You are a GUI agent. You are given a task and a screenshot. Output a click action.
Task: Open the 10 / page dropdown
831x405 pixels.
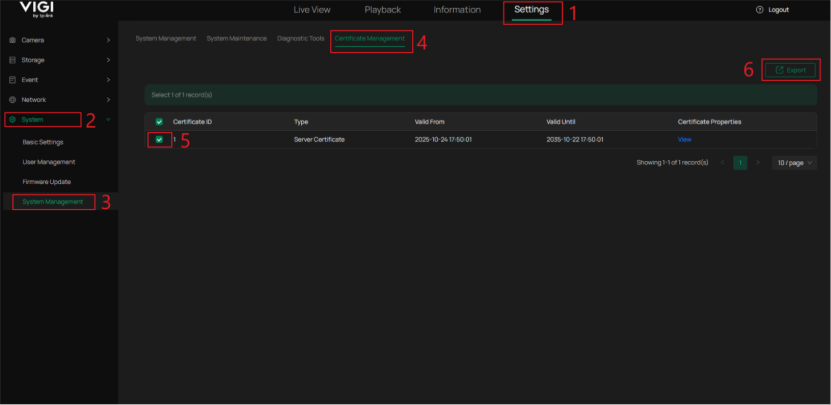[x=794, y=162]
